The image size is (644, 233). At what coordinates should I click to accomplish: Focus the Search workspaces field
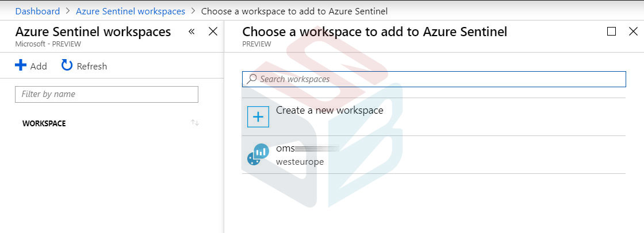[434, 79]
